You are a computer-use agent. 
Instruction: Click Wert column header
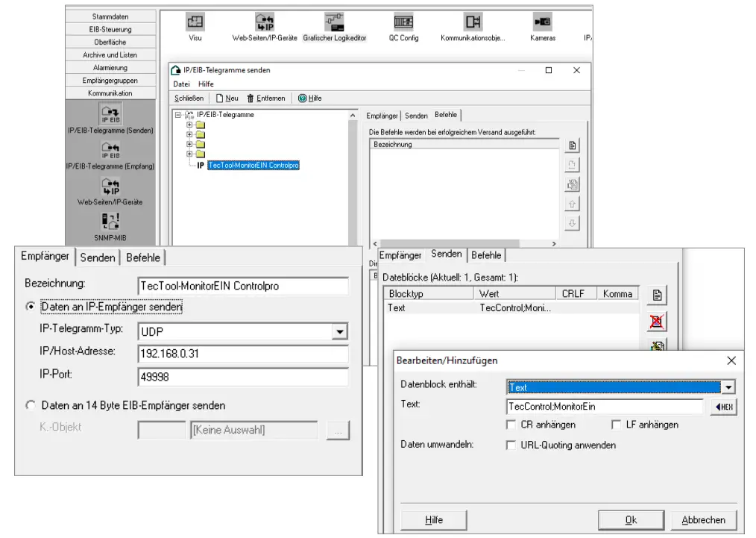514,293
